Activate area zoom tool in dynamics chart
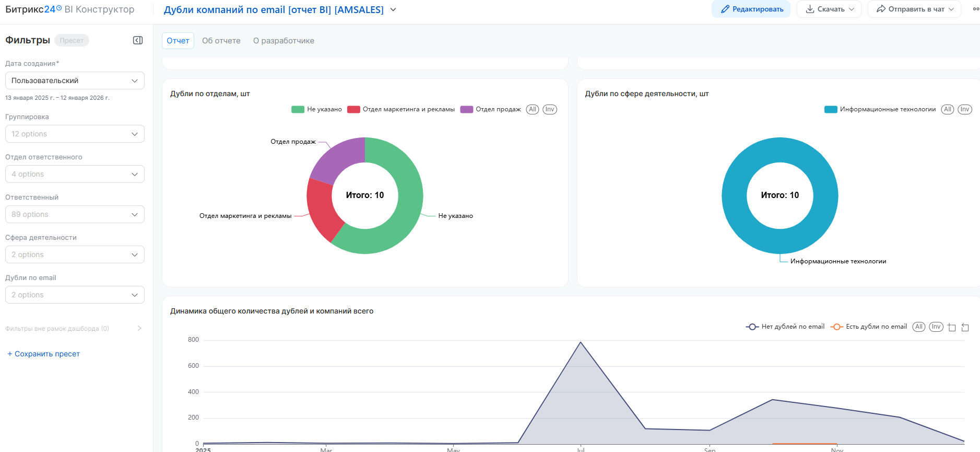 [951, 327]
